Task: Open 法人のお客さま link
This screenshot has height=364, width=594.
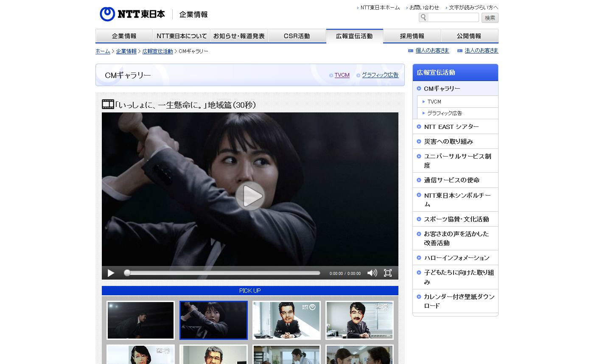Action: tap(481, 50)
